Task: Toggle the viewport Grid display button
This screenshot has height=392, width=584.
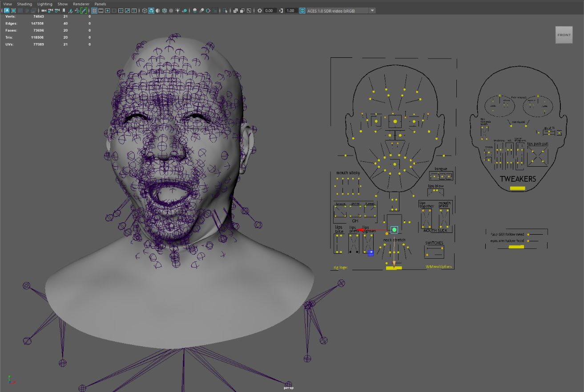Action: pos(94,11)
